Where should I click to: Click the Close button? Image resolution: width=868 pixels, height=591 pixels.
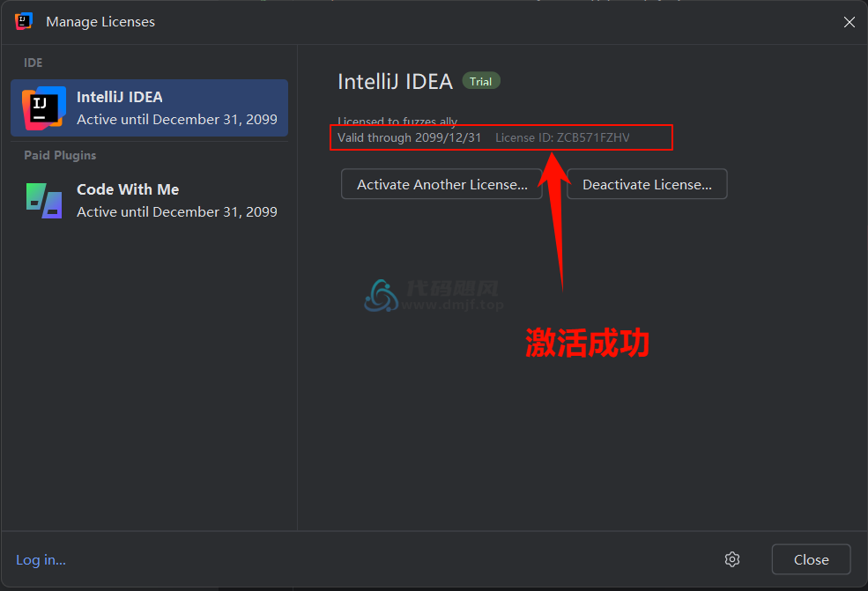[811, 559]
